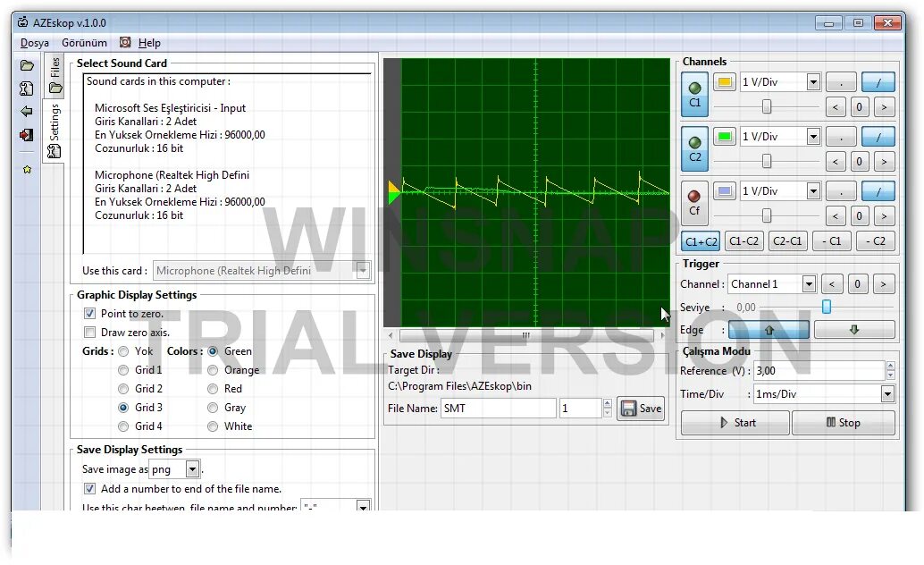This screenshot has width=924, height=565.
Task: Open Trigger Channel dropdown
Action: (x=809, y=284)
